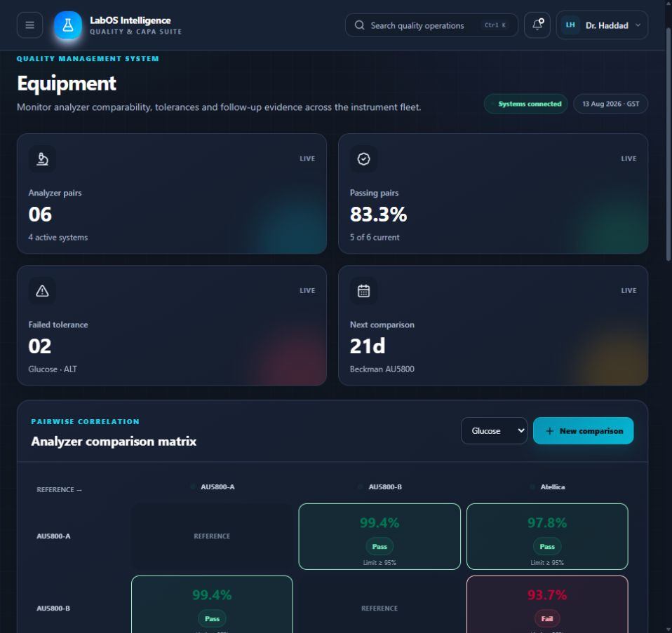
Task: Click the 'Limit ≥ 95%' text under 99.4% AU5800-B
Action: pos(379,563)
